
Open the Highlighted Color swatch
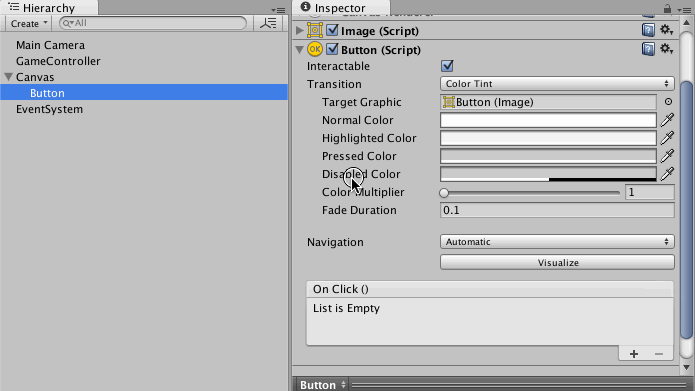548,138
